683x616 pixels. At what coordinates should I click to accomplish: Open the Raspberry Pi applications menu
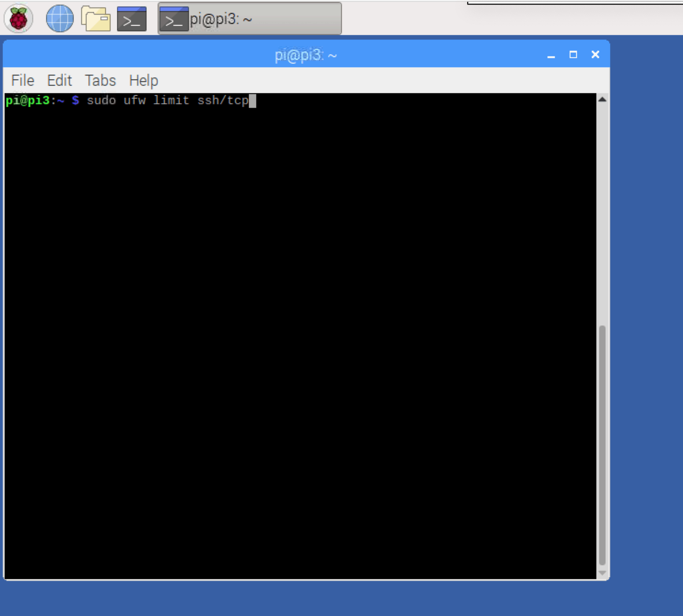coord(17,18)
